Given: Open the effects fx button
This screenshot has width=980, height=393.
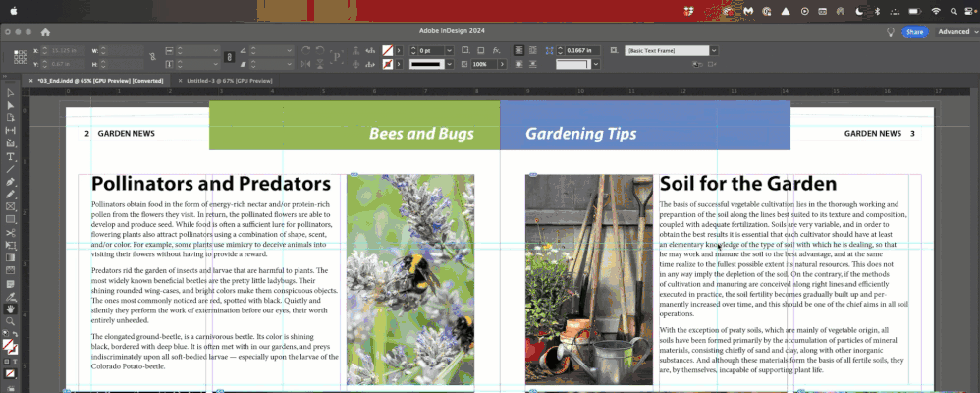Looking at the screenshot, I should point(496,50).
